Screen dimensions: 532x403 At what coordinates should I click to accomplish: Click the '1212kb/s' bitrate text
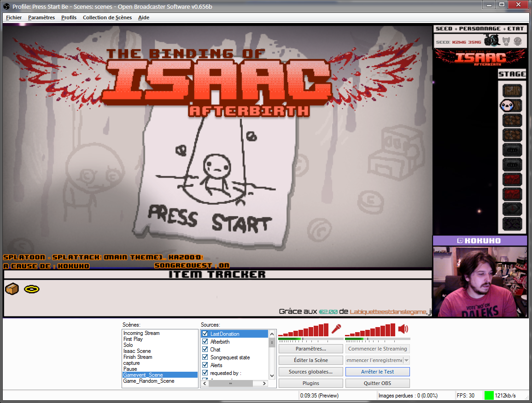point(505,396)
